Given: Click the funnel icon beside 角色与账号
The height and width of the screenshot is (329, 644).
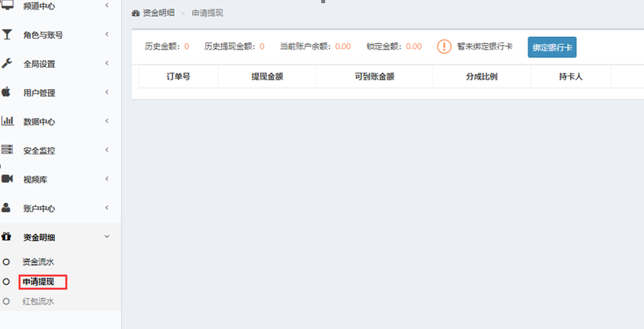Looking at the screenshot, I should (x=6, y=35).
